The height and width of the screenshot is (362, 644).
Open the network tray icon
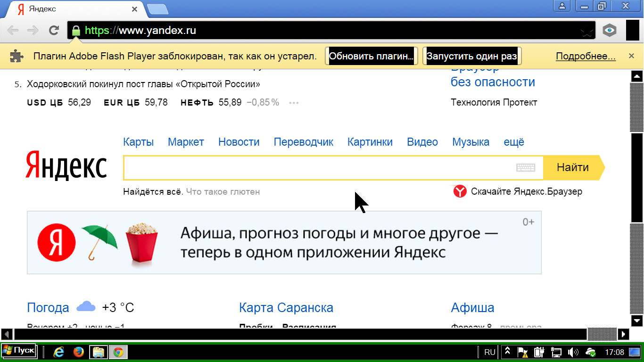556,352
